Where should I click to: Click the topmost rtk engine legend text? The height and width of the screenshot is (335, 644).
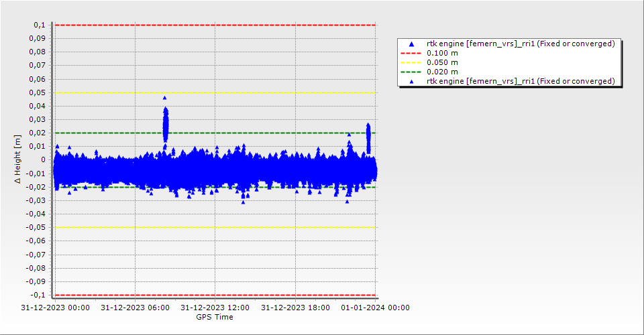pyautogui.click(x=521, y=44)
